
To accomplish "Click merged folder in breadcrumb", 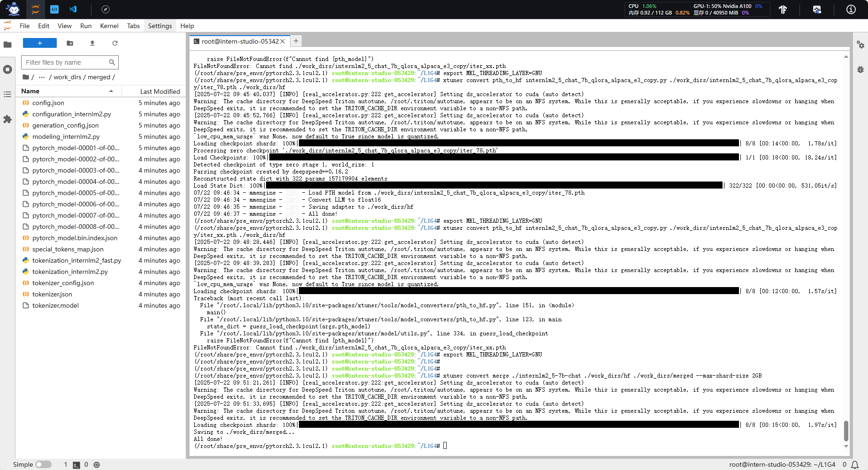I will click(99, 77).
